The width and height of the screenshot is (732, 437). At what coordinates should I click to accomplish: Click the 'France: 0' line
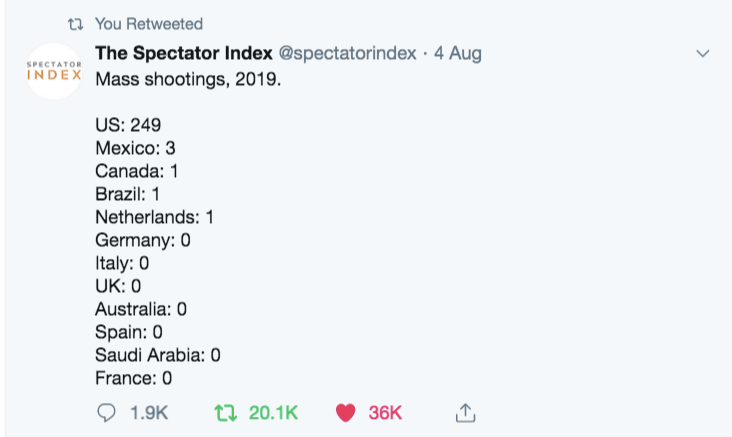click(x=133, y=378)
